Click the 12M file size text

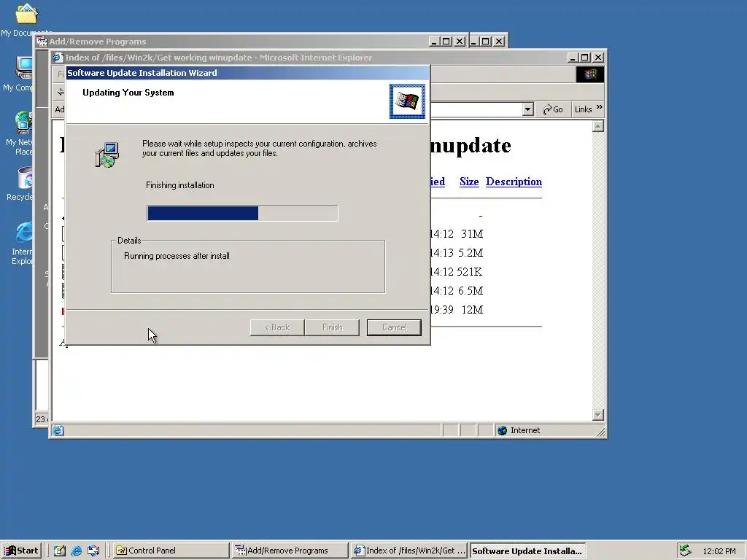click(x=472, y=310)
